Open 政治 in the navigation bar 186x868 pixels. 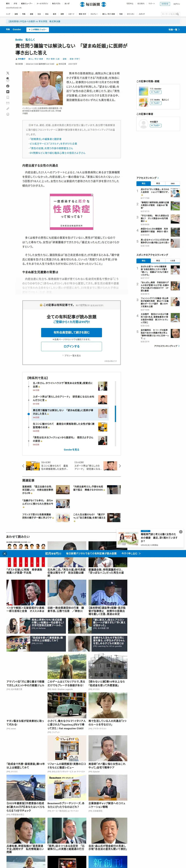[x=47, y=14]
